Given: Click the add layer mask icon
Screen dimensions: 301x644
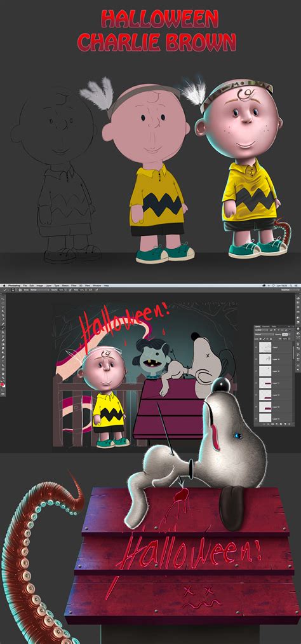Looking at the screenshot, I should (x=272, y=424).
